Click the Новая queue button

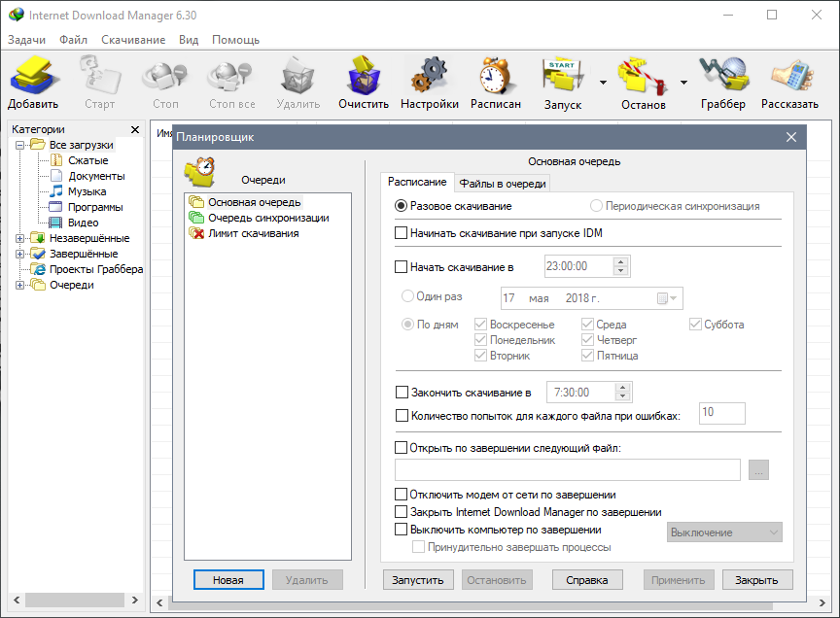(x=228, y=579)
